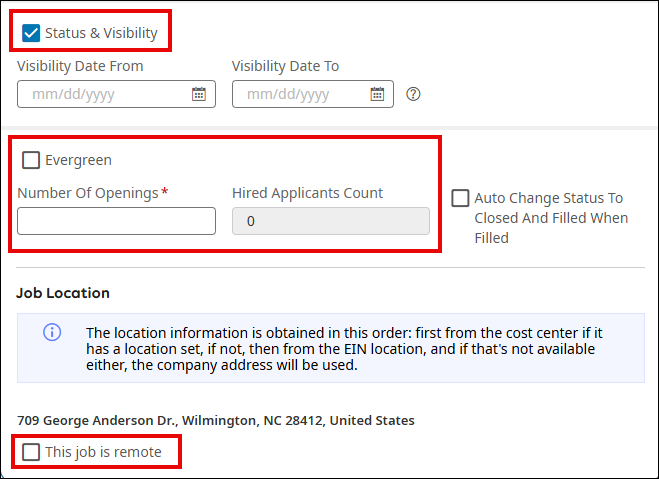Image resolution: width=659 pixels, height=479 pixels.
Task: Click the Hired Applicants Count label
Action: point(307,193)
